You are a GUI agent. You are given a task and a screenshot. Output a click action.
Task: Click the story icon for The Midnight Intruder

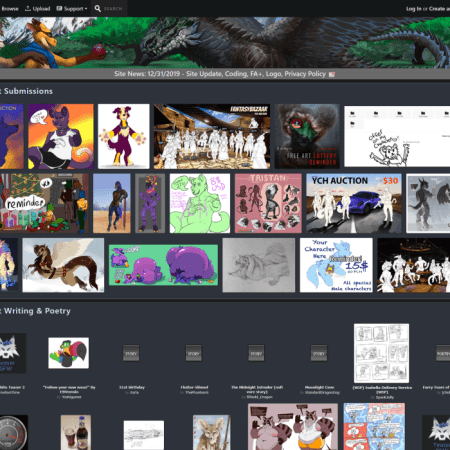coord(256,353)
